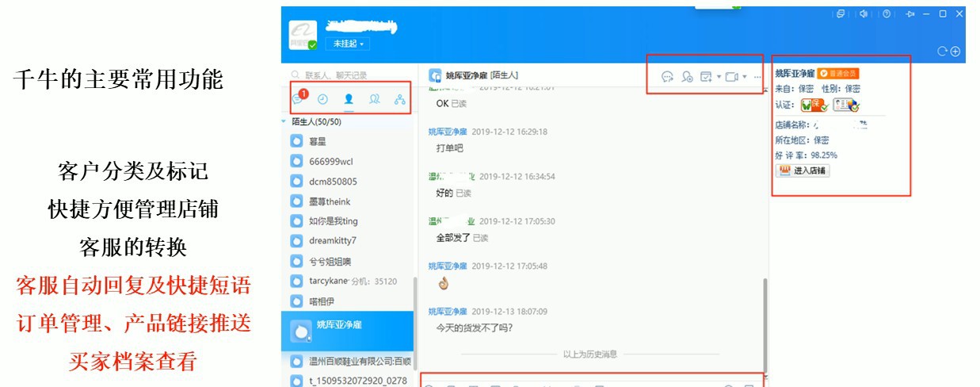The image size is (980, 387).
Task: Click the OK message at top of chat
Action: 443,103
